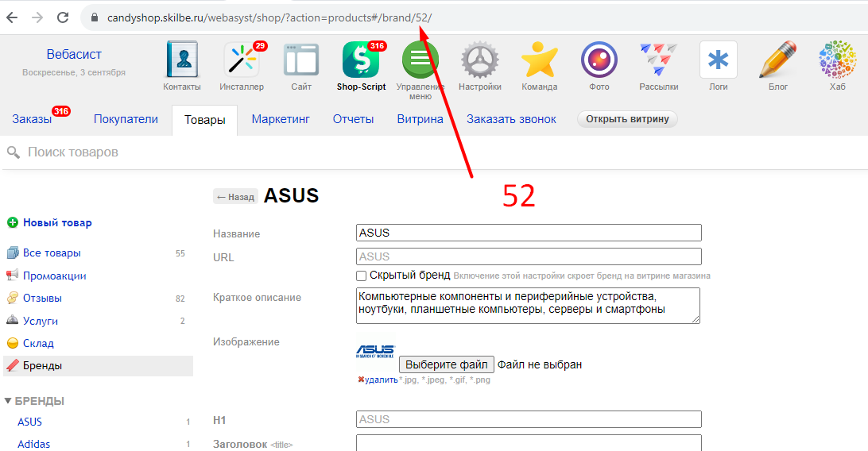The image size is (868, 451).
Task: Click the Краткое описание text area
Action: point(528,305)
